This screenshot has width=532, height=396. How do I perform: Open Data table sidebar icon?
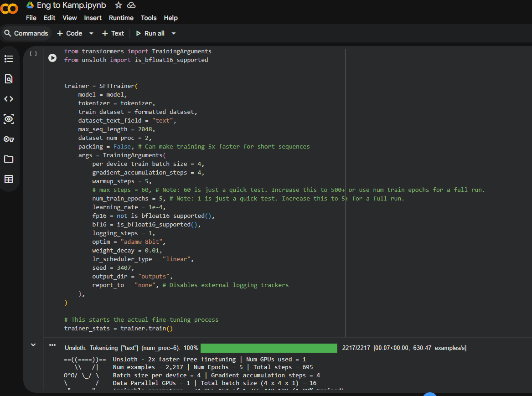(x=9, y=179)
